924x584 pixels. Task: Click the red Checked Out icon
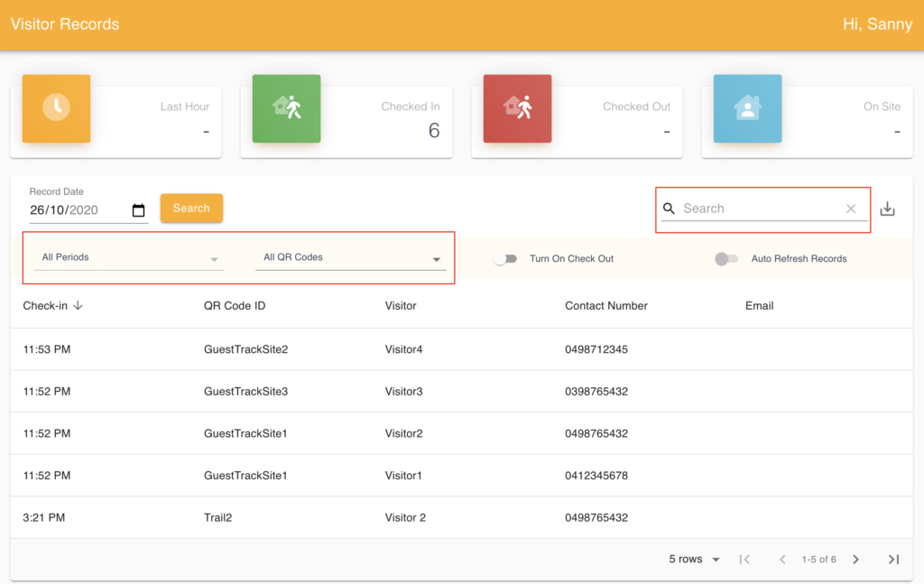tap(517, 107)
